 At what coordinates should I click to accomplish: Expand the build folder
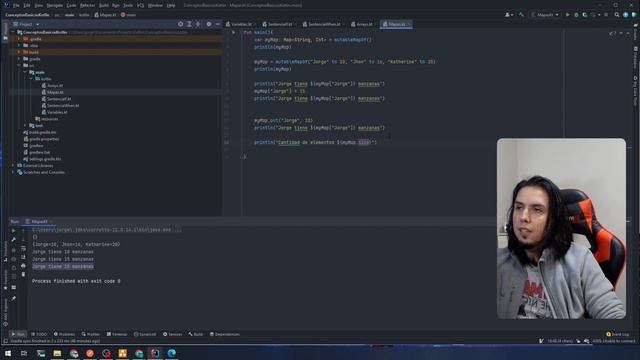click(19, 52)
